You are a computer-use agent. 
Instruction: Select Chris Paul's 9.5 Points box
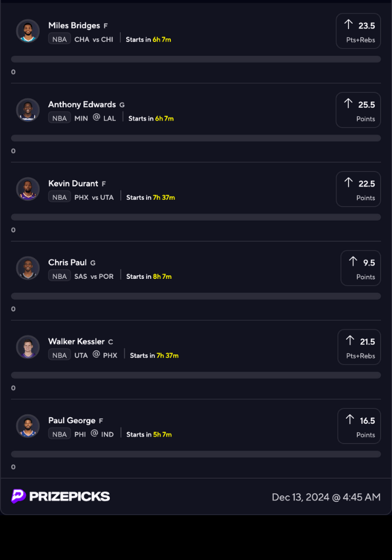click(x=361, y=268)
